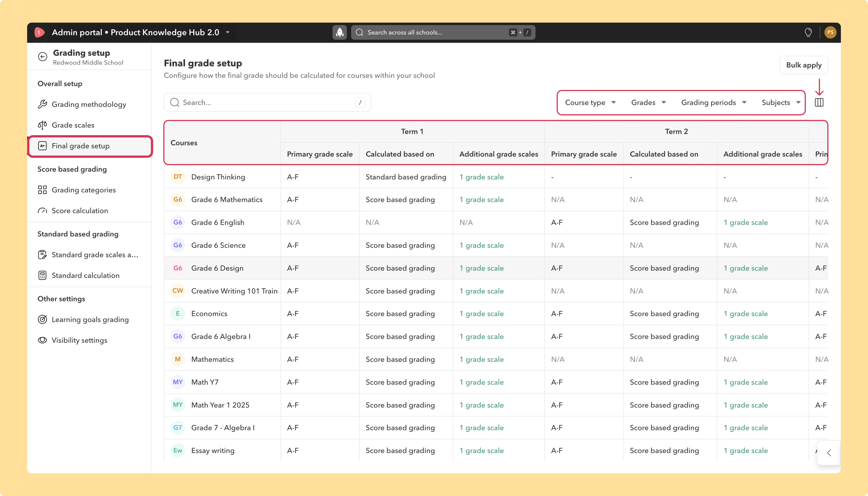Click Term 1 'Score based grading' for Grade 7 - Algebra I

pos(400,428)
